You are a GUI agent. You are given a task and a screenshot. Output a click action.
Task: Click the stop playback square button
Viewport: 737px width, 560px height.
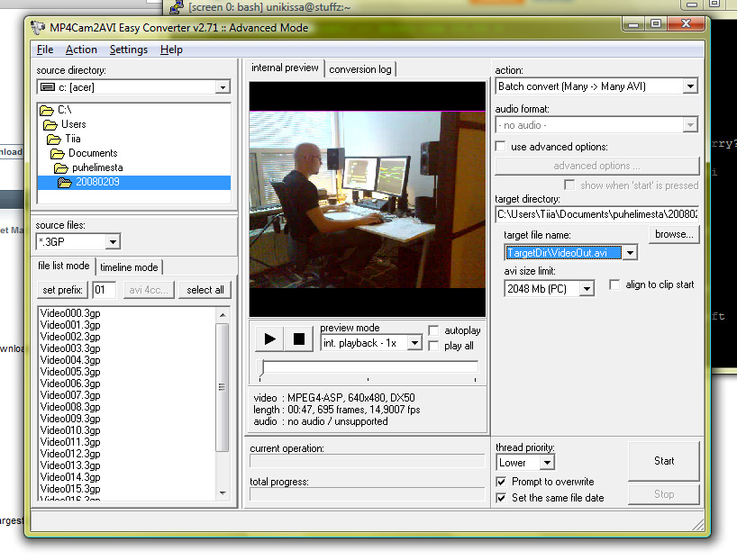[x=298, y=339]
